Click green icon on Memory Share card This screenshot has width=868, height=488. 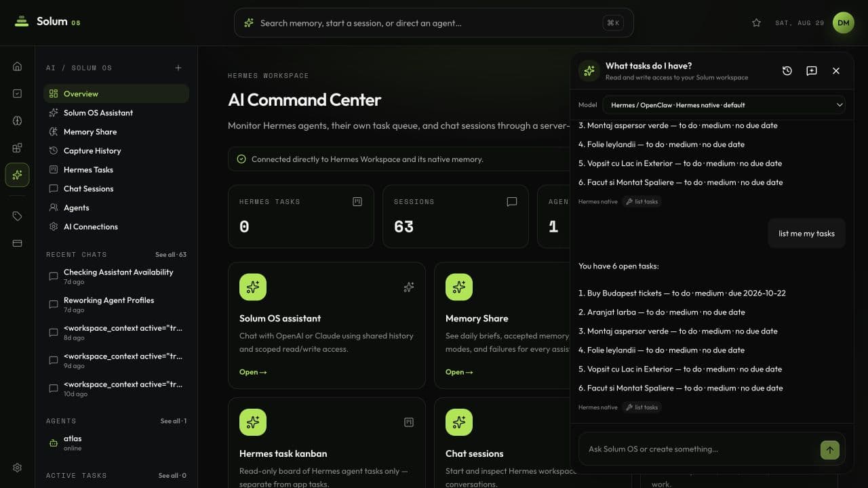coord(459,287)
